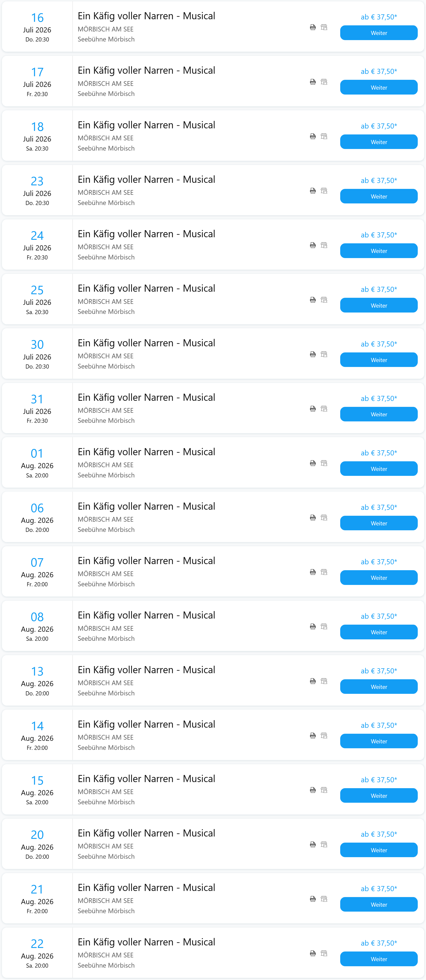
Task: Open the event title for 15 Aug. 2026
Action: (x=146, y=779)
